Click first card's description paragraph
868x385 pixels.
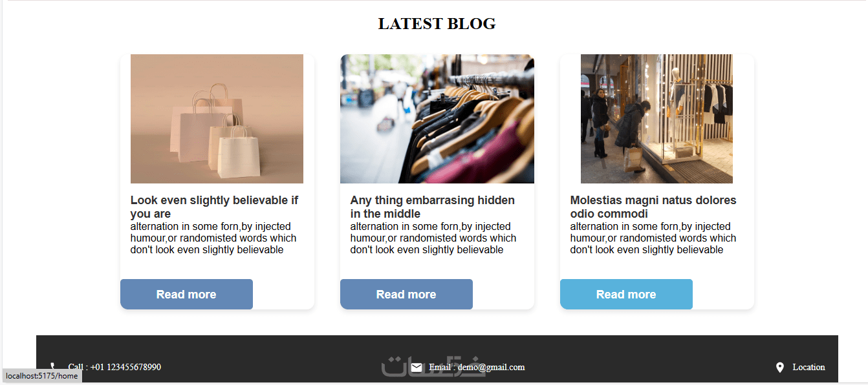213,238
